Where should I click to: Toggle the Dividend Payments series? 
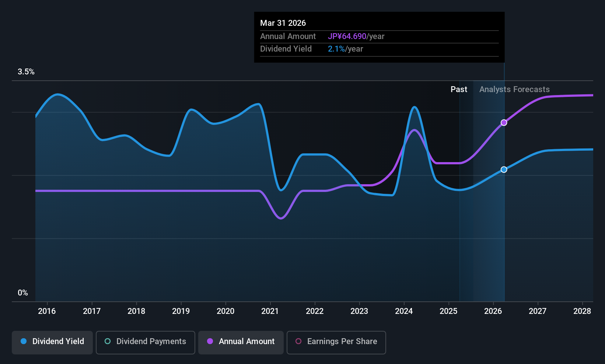(146, 342)
